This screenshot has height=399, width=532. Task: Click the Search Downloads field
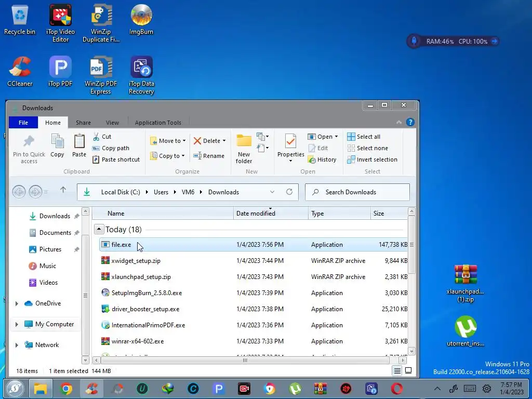click(357, 192)
